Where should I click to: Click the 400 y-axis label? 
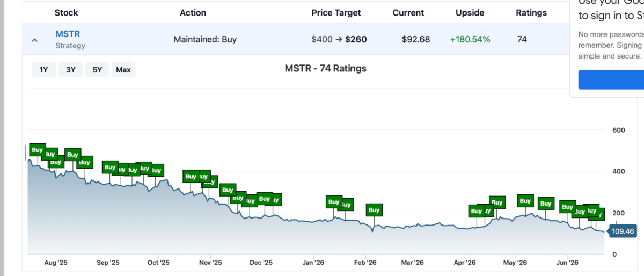tap(618, 172)
